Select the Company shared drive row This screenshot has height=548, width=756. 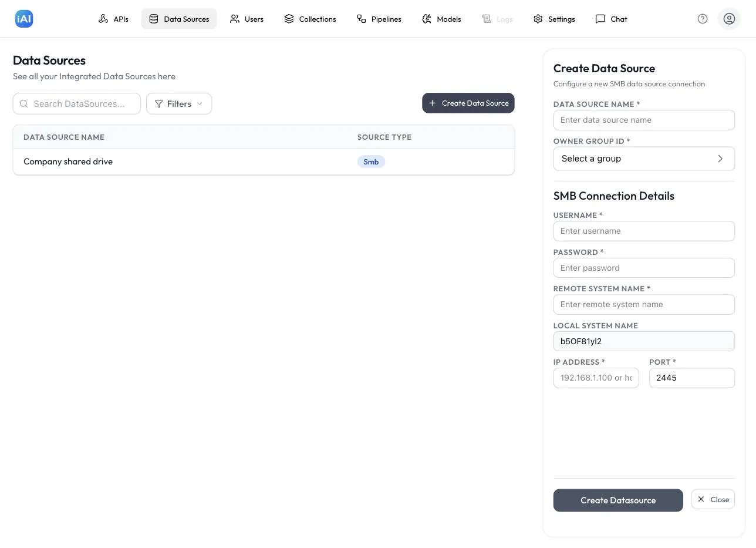264,162
